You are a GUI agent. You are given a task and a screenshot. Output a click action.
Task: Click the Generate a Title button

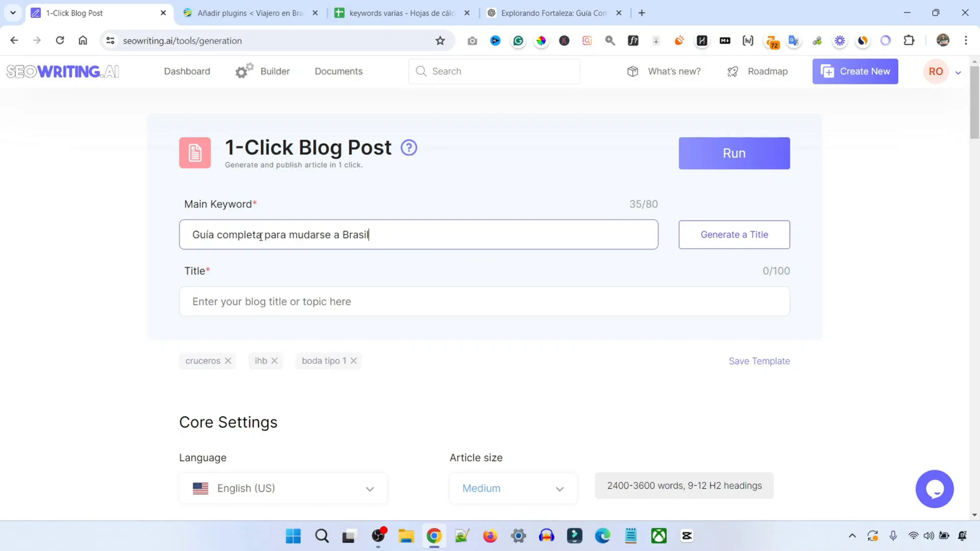click(x=733, y=234)
